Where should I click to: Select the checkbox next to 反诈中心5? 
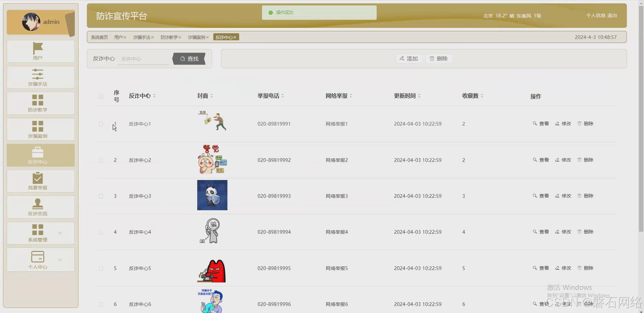(101, 268)
